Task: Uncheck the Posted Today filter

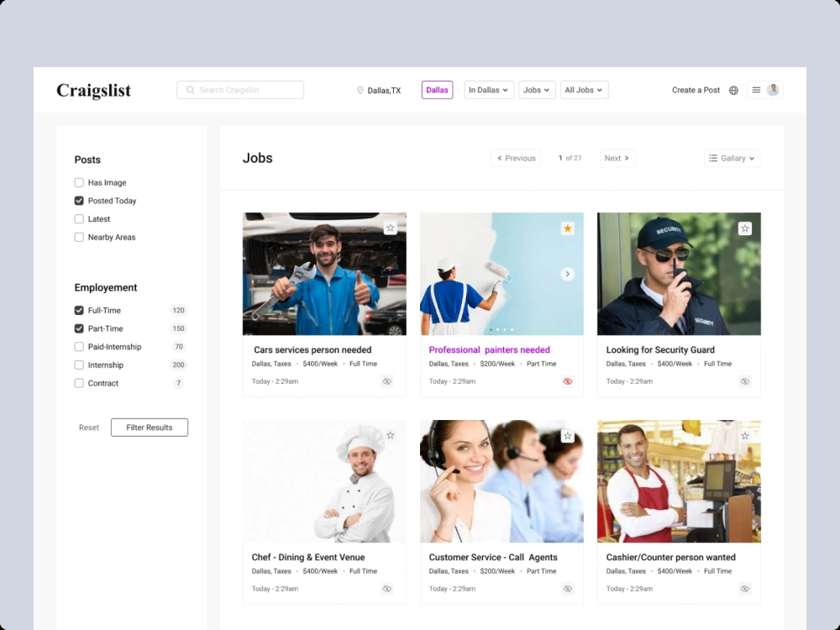Action: pos(78,201)
